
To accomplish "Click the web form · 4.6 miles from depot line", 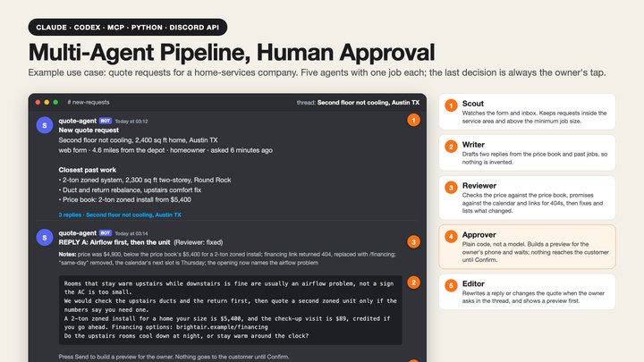I will (165, 150).
